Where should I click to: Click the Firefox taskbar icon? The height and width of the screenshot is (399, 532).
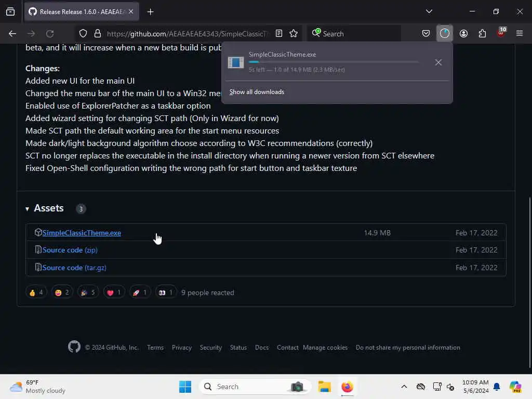pyautogui.click(x=347, y=387)
